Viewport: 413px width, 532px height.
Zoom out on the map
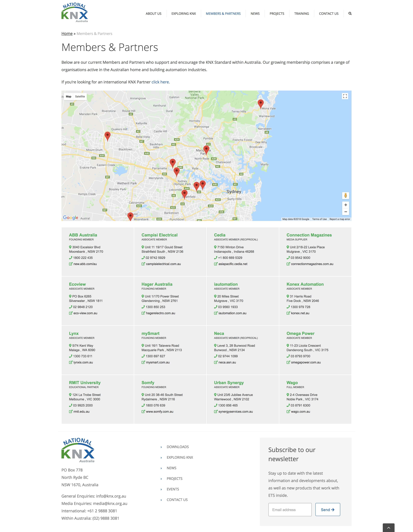click(x=345, y=212)
